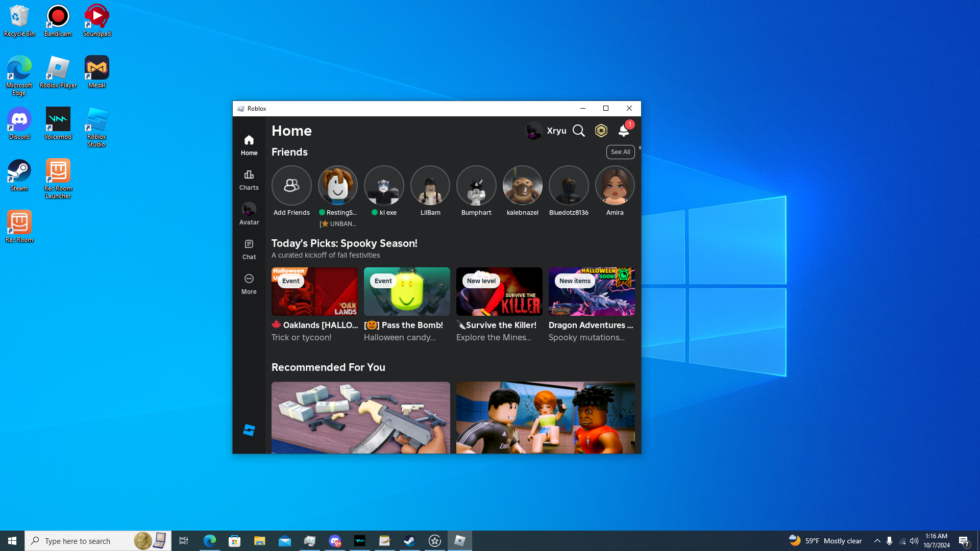Open the Roblox search magnifier icon
Image resolution: width=980 pixels, height=551 pixels.
578,131
